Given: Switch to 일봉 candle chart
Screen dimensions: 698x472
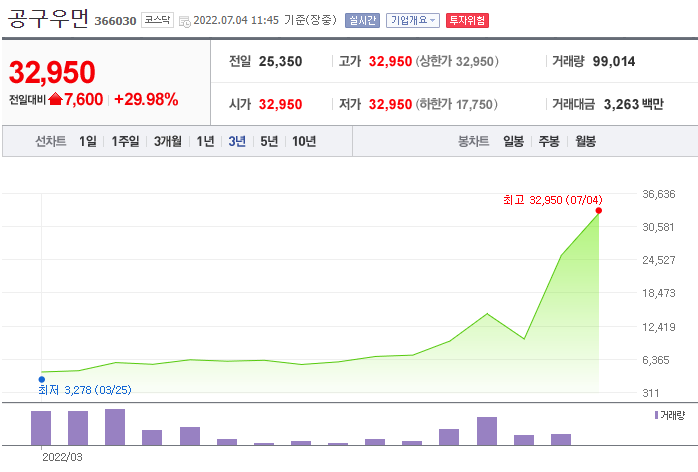Looking at the screenshot, I should [513, 142].
